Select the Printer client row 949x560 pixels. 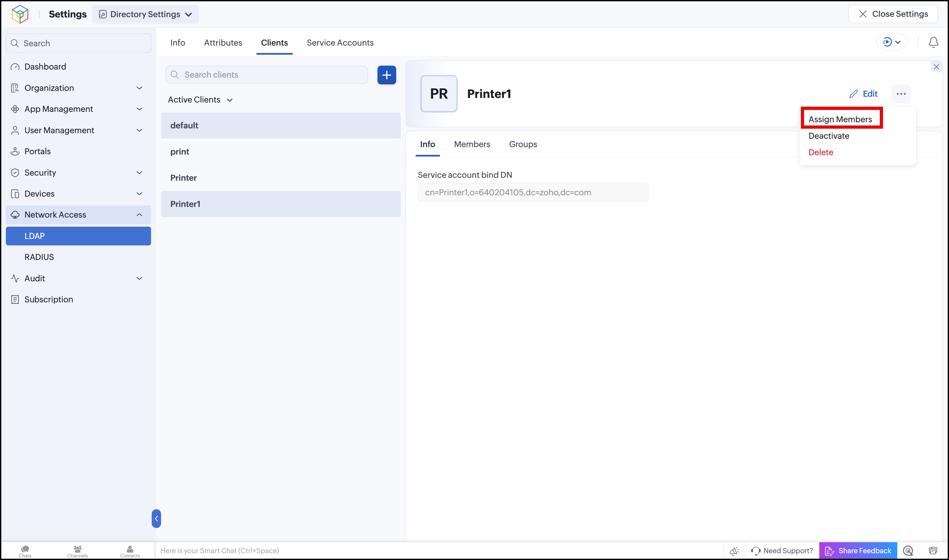(281, 178)
